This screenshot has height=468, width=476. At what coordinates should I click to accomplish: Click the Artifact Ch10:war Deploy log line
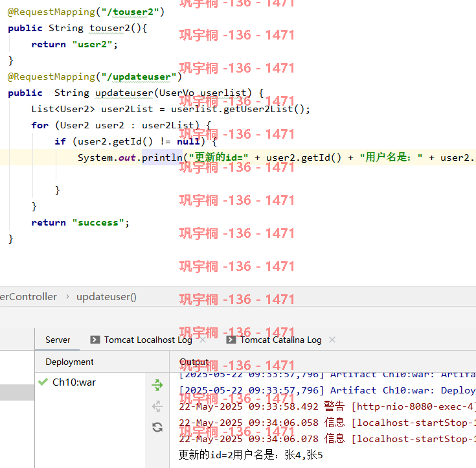pos(327,390)
